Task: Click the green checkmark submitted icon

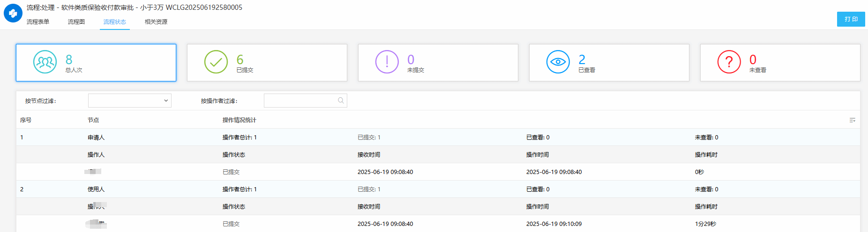Action: click(216, 62)
